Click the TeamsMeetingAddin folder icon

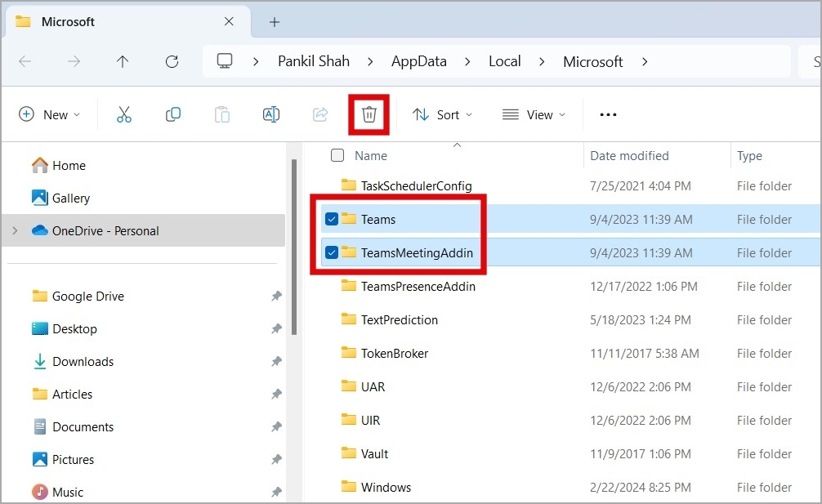point(349,252)
